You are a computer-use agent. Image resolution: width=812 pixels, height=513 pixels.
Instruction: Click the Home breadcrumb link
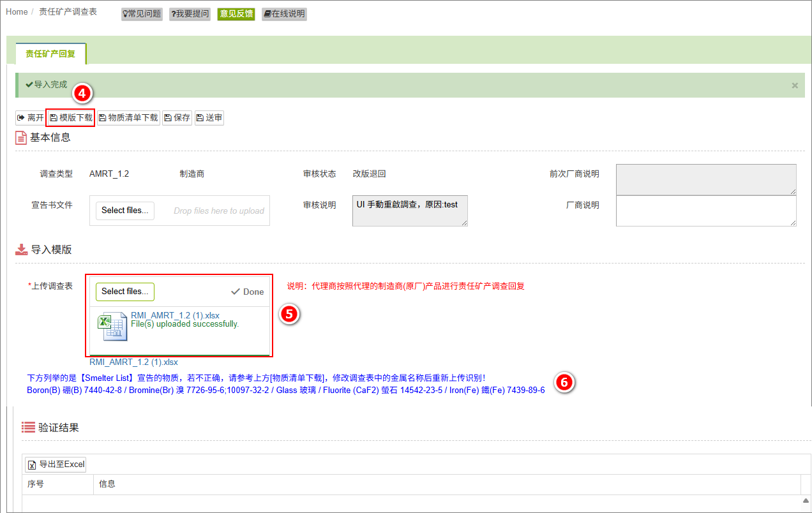point(17,12)
